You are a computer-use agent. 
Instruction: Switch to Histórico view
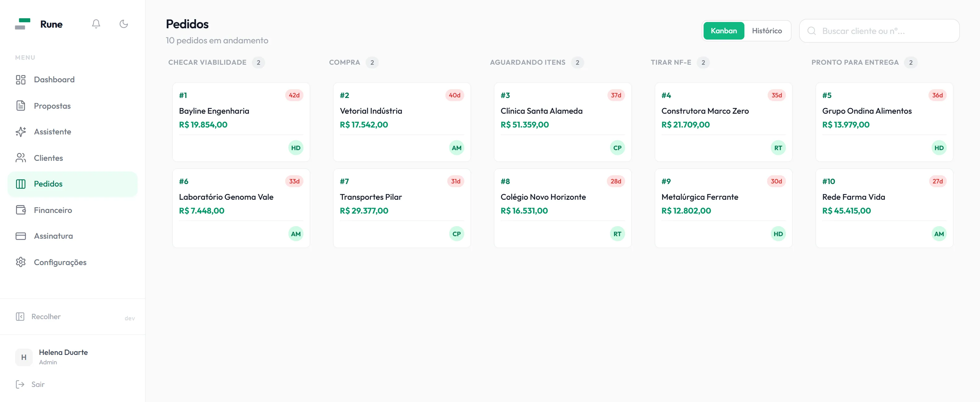click(x=767, y=31)
